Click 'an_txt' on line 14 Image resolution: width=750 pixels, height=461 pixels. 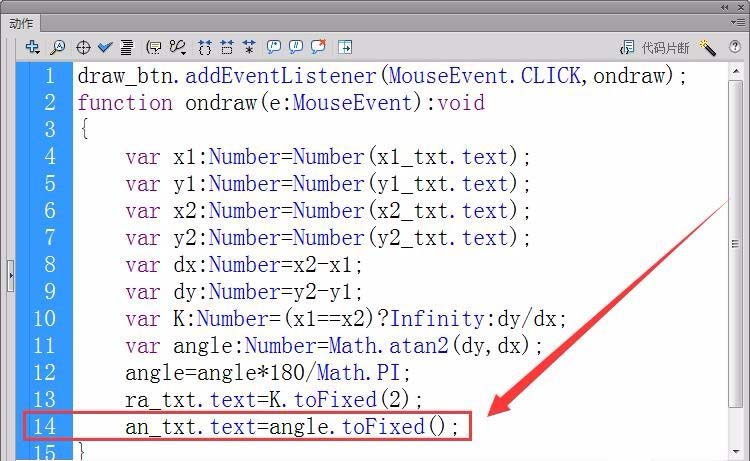point(161,427)
